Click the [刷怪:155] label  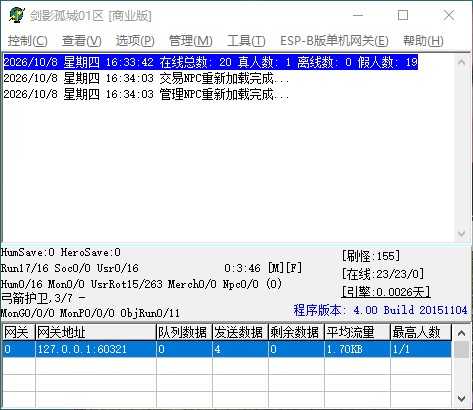pos(371,256)
